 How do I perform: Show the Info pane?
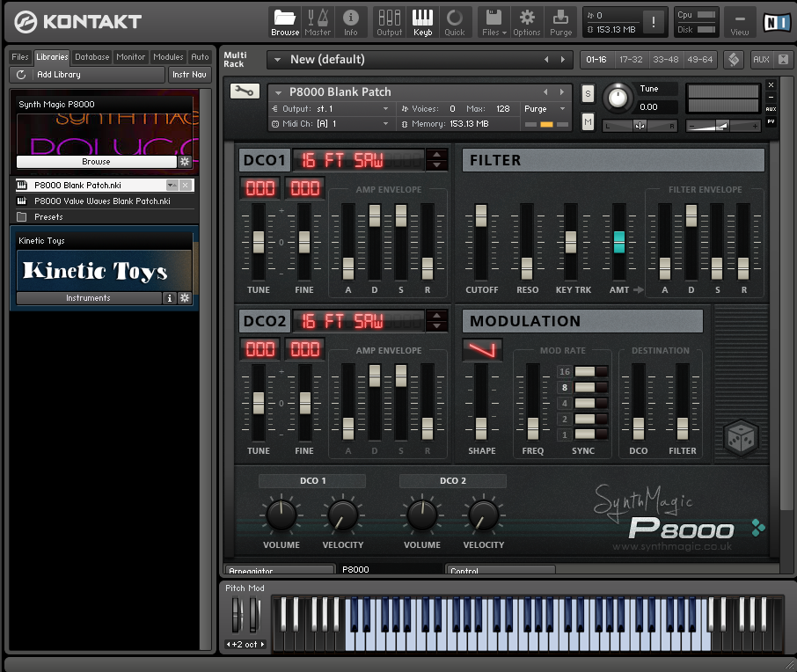click(x=351, y=23)
